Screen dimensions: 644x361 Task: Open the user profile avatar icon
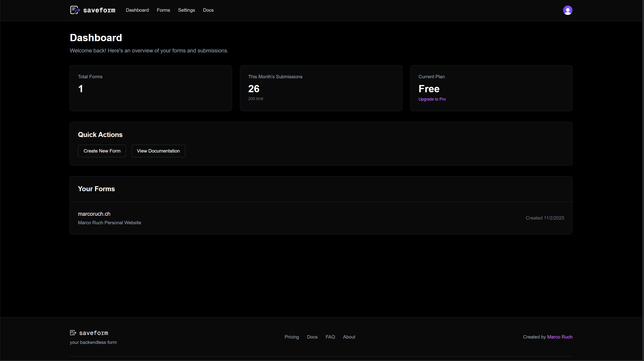point(567,10)
